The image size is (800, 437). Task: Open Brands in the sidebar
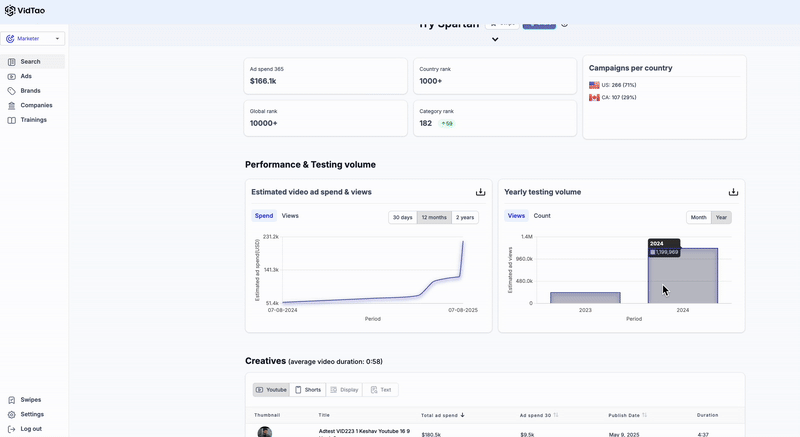pyautogui.click(x=33, y=91)
